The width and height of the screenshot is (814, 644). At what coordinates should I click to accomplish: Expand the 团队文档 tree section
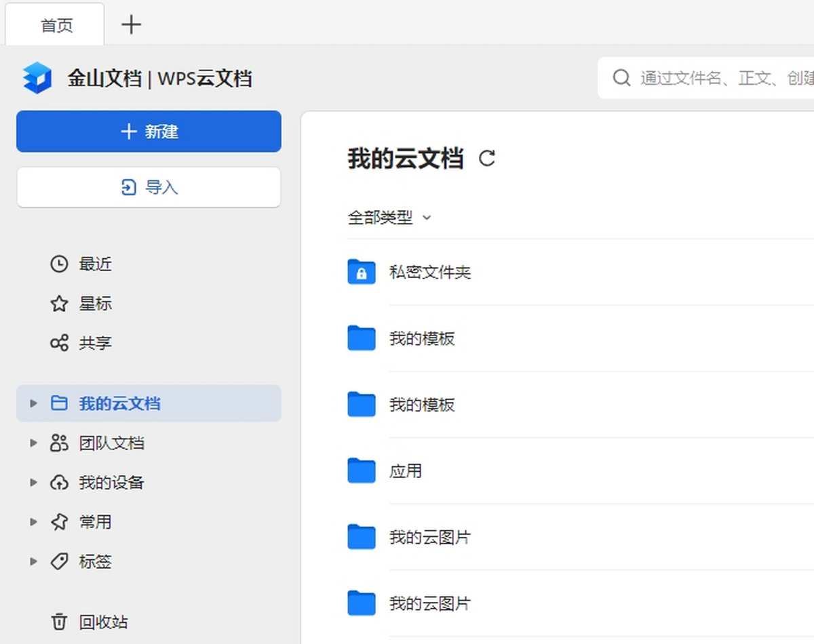click(34, 443)
